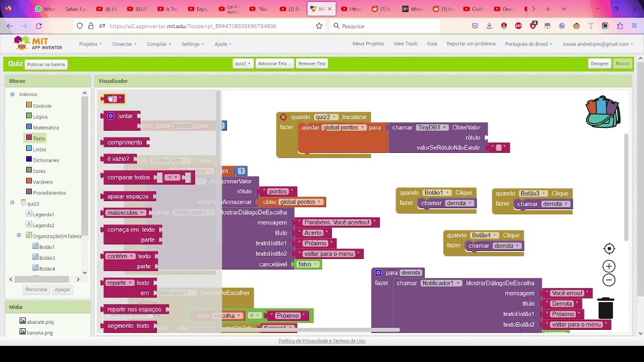Click the trash can in the workspace

click(606, 308)
